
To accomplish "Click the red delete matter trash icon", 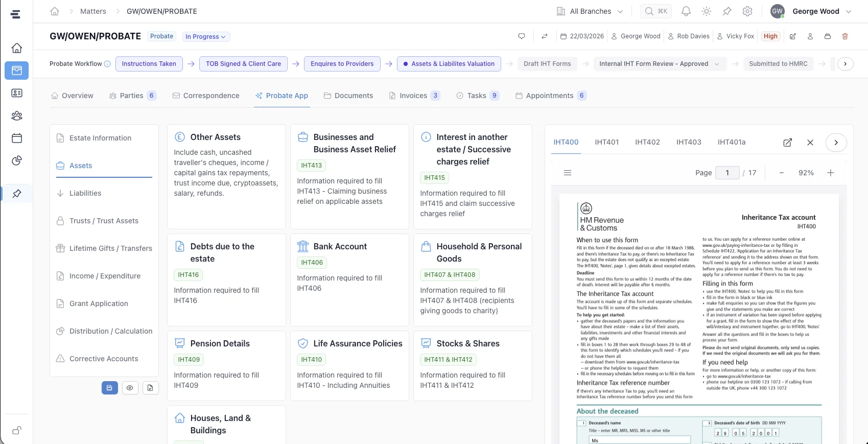I will (845, 36).
